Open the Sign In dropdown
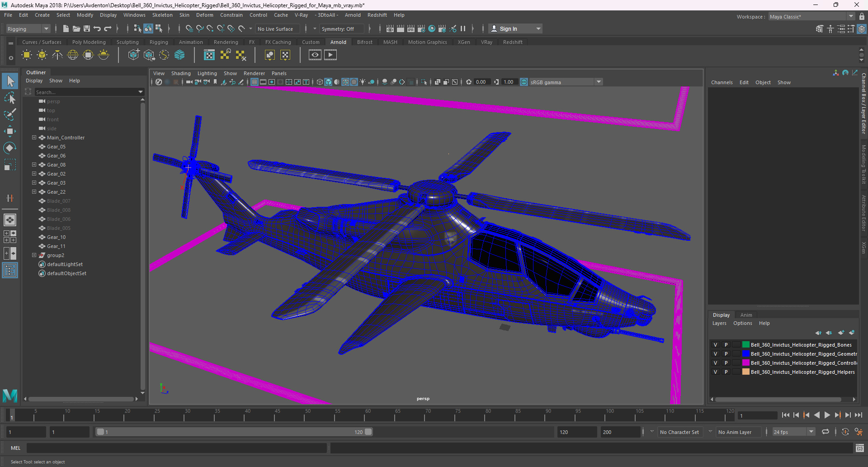Screen dimensions: 868x467 (x=516, y=29)
